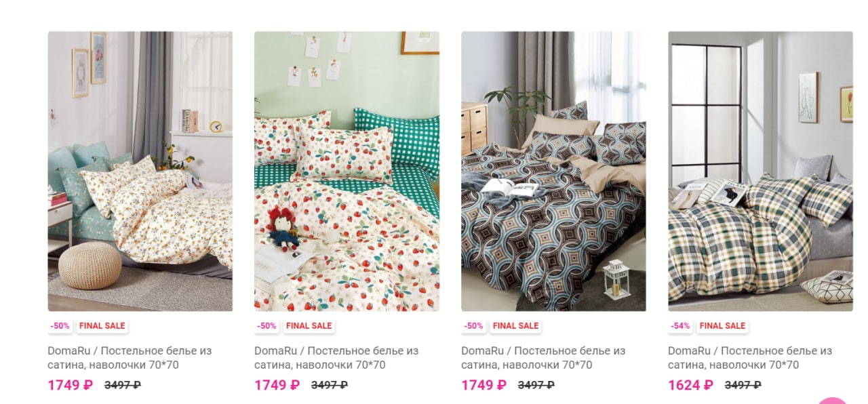Click FINAL SALE tag under floral bedding
The image size is (868, 404).
click(x=102, y=326)
